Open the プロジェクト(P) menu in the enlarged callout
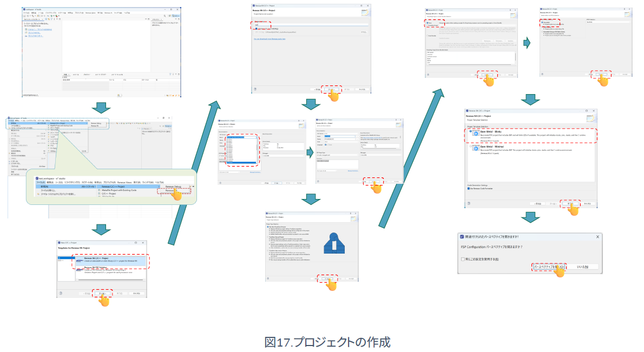Screen dimensions: 644x352 109,182
